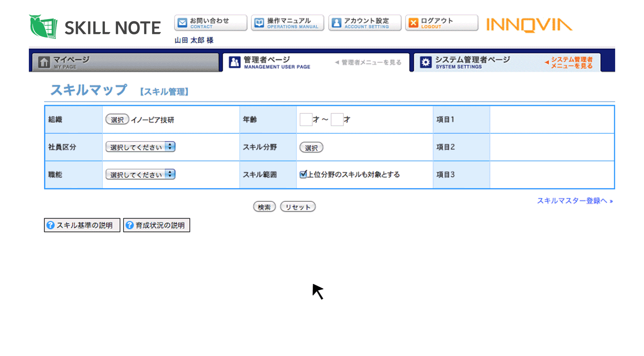Open the 職能 dropdown
644x356 pixels.
[140, 174]
